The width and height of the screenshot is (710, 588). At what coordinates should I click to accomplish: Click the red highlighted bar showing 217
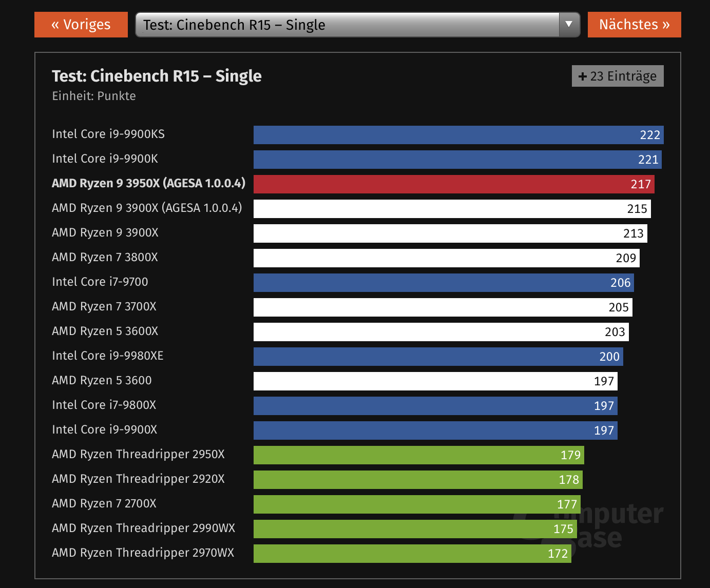[x=454, y=184]
